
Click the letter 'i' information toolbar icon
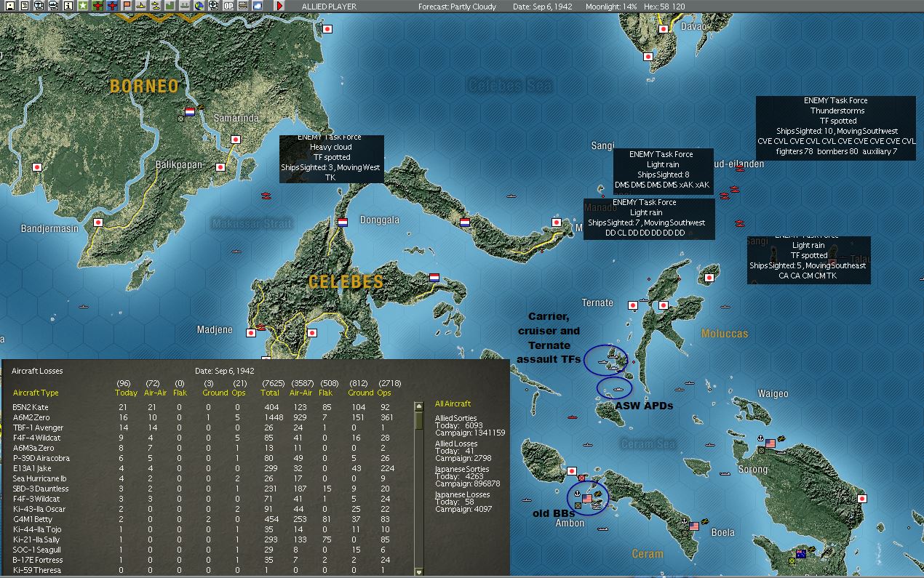click(68, 6)
